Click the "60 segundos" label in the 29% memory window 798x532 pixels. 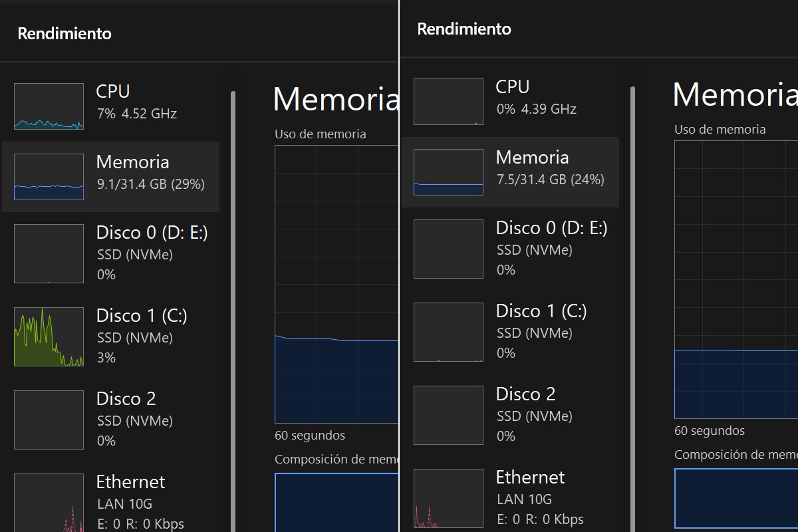[310, 436]
